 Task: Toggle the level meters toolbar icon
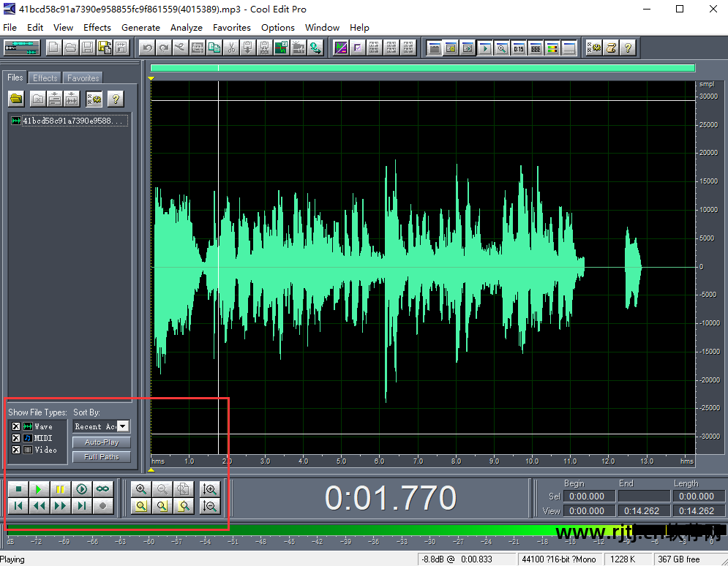(552, 48)
